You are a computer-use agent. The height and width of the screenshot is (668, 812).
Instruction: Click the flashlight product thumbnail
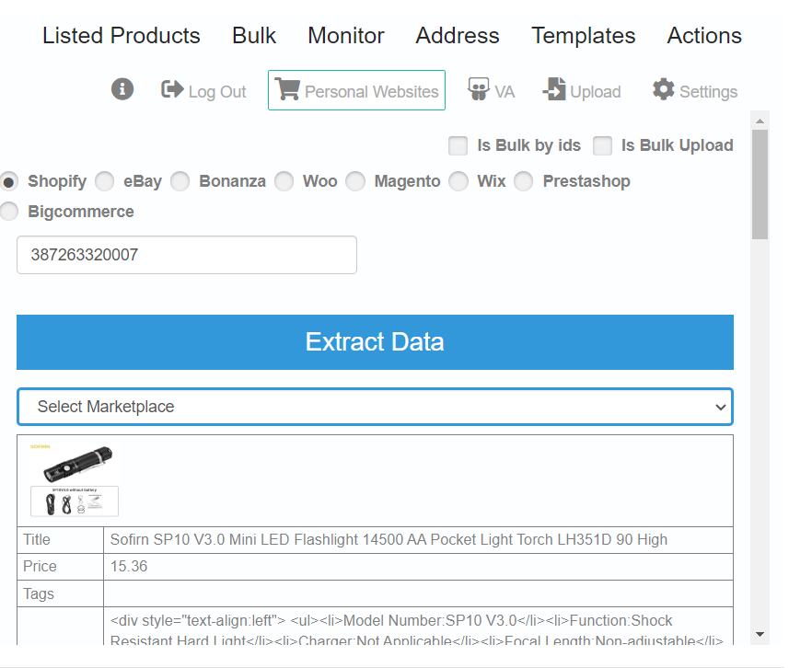(x=75, y=480)
